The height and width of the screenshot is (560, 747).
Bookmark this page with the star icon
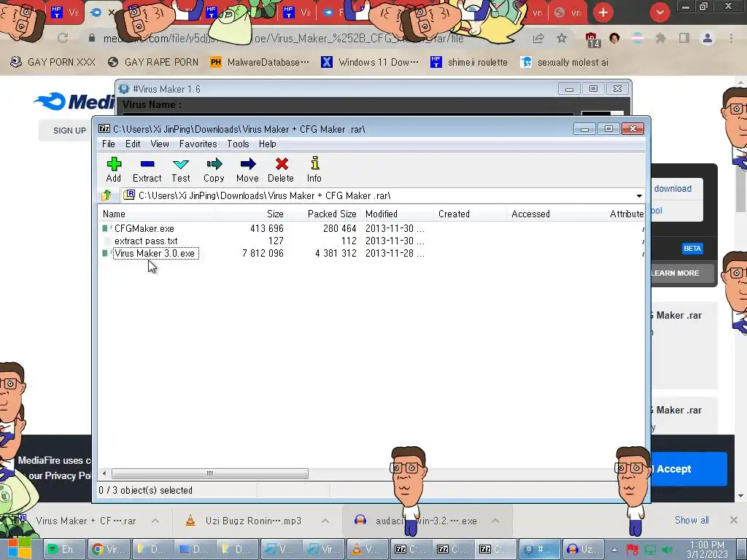click(x=562, y=38)
